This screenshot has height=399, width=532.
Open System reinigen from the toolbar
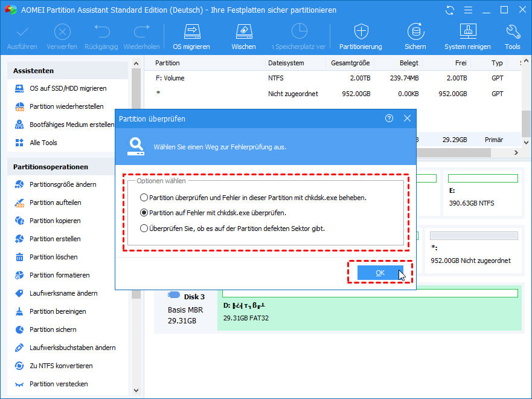click(x=467, y=37)
